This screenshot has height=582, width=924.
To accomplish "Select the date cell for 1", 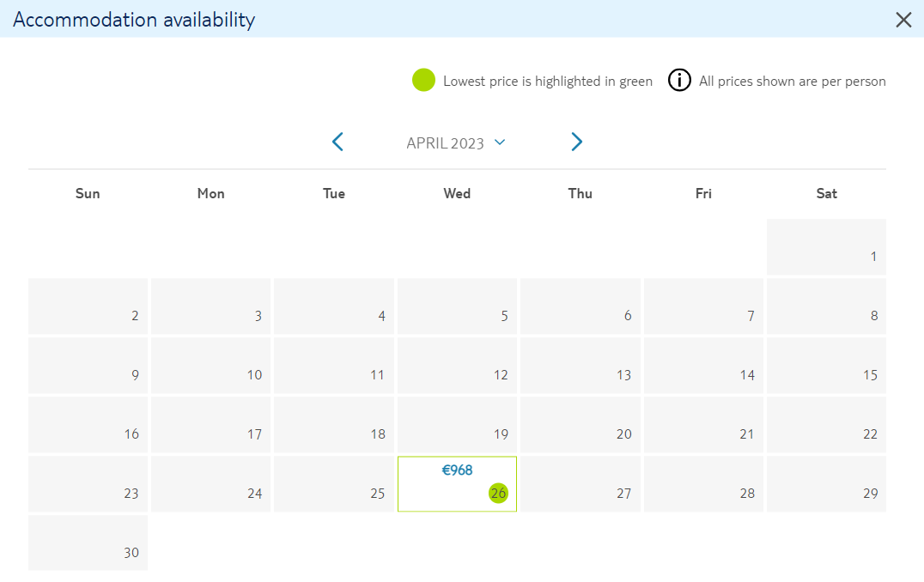I will click(826, 247).
